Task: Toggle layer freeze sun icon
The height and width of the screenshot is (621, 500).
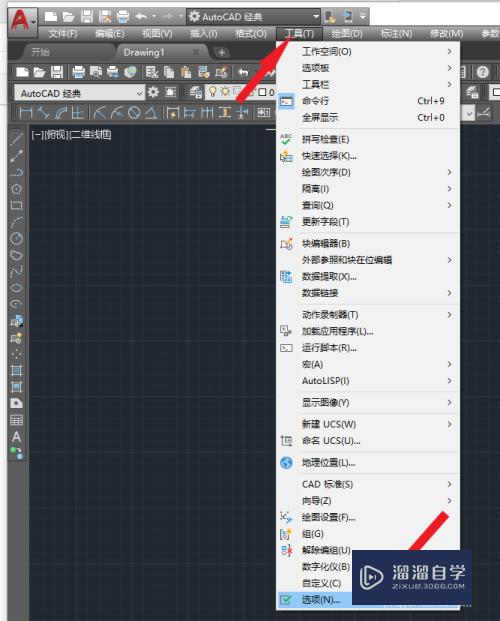Action: coord(225,92)
